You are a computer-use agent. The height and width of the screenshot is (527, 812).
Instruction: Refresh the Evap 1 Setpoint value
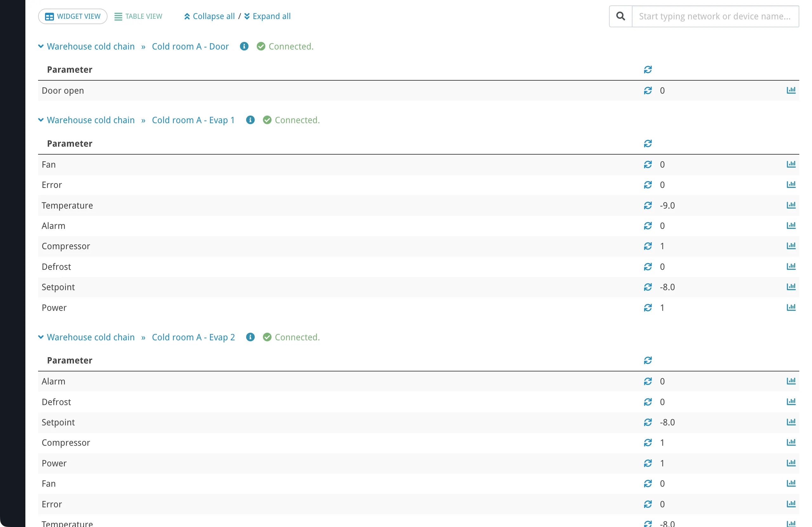tap(648, 287)
